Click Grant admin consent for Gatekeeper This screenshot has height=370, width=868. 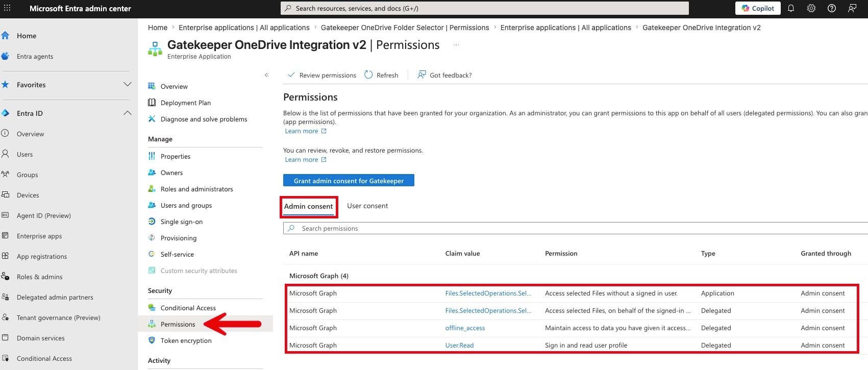pos(349,181)
